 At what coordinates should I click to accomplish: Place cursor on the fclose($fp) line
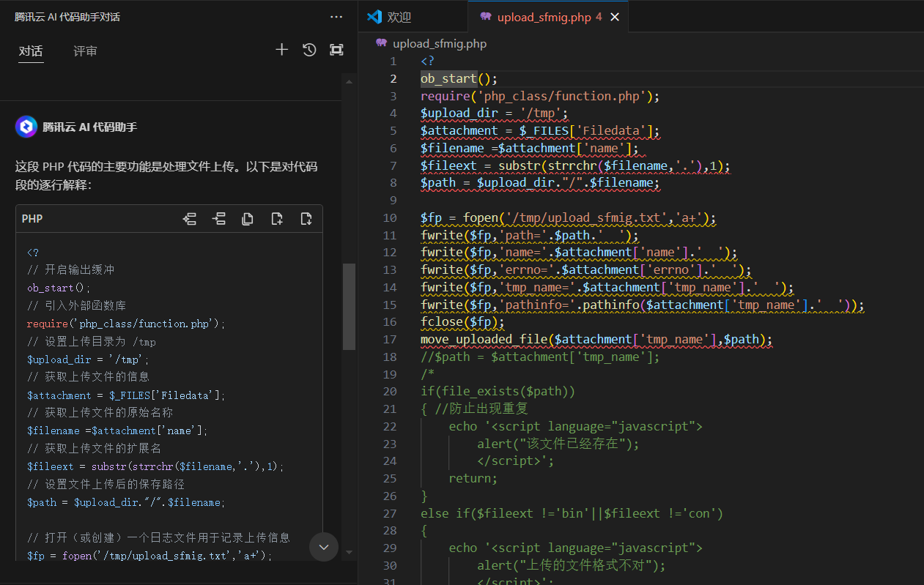click(463, 322)
